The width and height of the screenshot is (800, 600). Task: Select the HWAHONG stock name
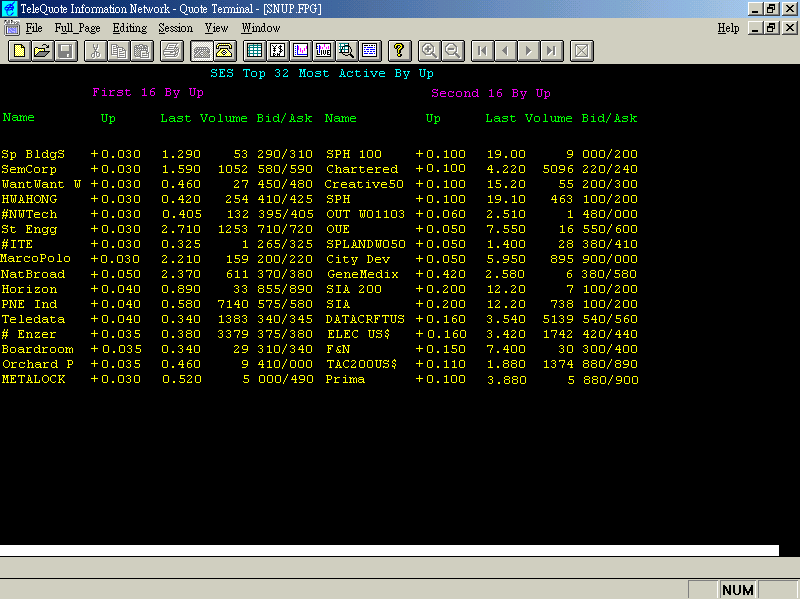(x=29, y=199)
